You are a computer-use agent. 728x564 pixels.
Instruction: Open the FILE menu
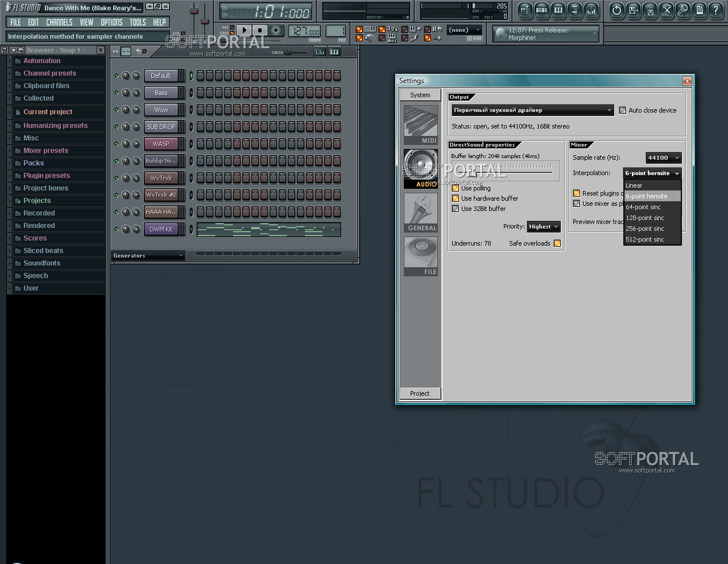tap(15, 22)
